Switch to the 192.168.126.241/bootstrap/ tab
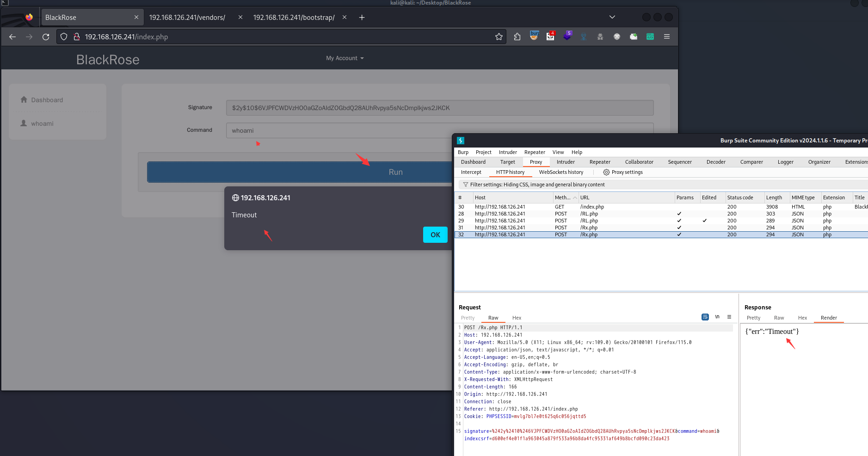The image size is (868, 456). pyautogui.click(x=294, y=18)
